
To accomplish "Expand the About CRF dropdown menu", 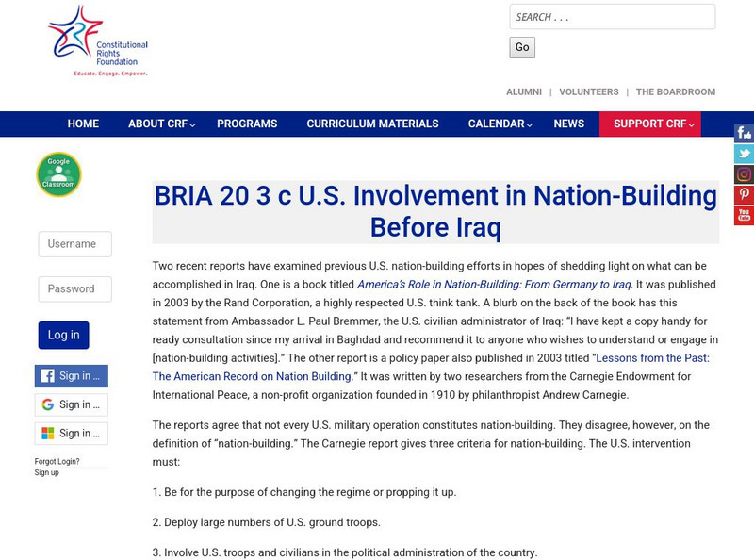I will pyautogui.click(x=161, y=124).
